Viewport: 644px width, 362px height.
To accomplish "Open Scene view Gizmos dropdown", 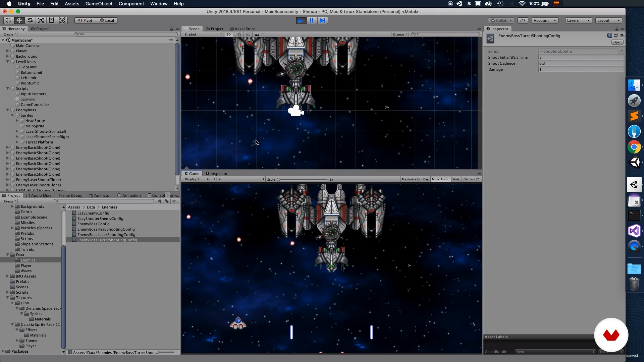I will pos(400,34).
